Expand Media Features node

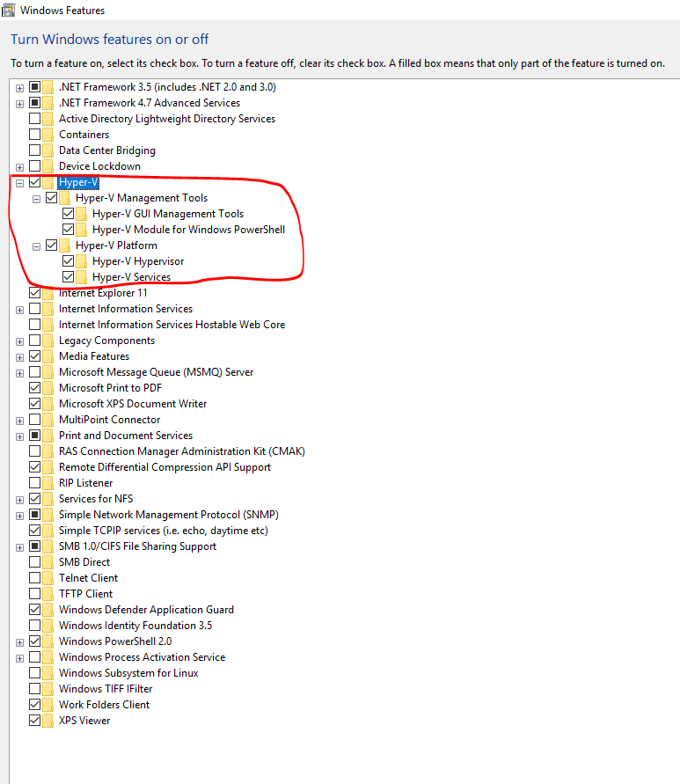tap(19, 357)
